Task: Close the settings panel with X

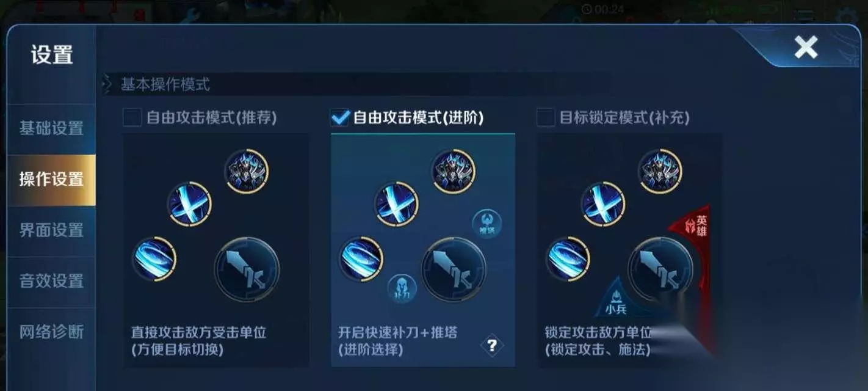Action: click(x=806, y=47)
